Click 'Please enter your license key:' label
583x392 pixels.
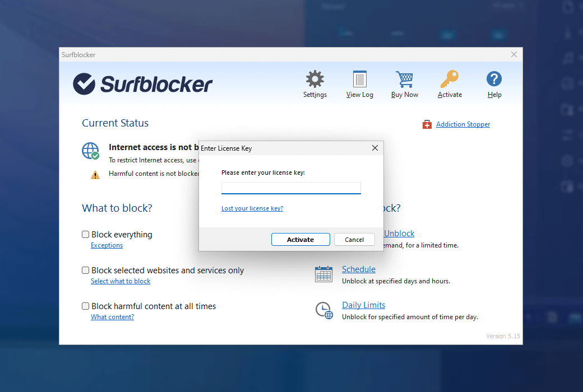tap(263, 173)
